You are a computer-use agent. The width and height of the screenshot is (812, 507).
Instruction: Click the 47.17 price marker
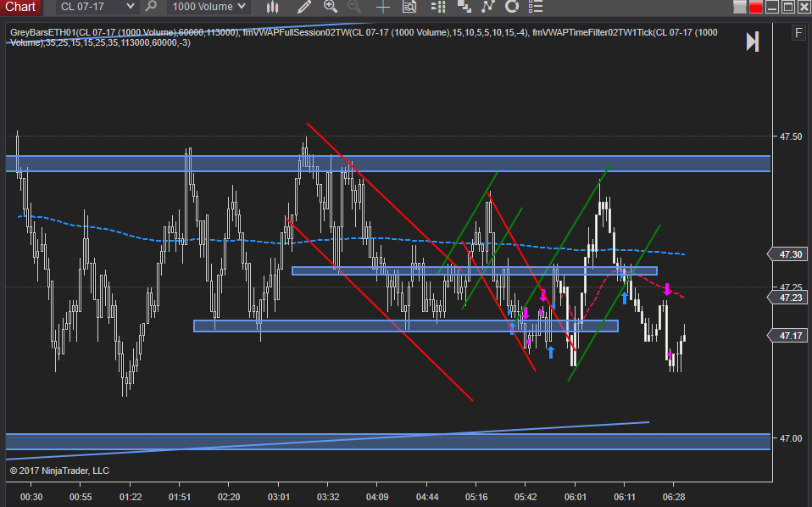pyautogui.click(x=789, y=336)
